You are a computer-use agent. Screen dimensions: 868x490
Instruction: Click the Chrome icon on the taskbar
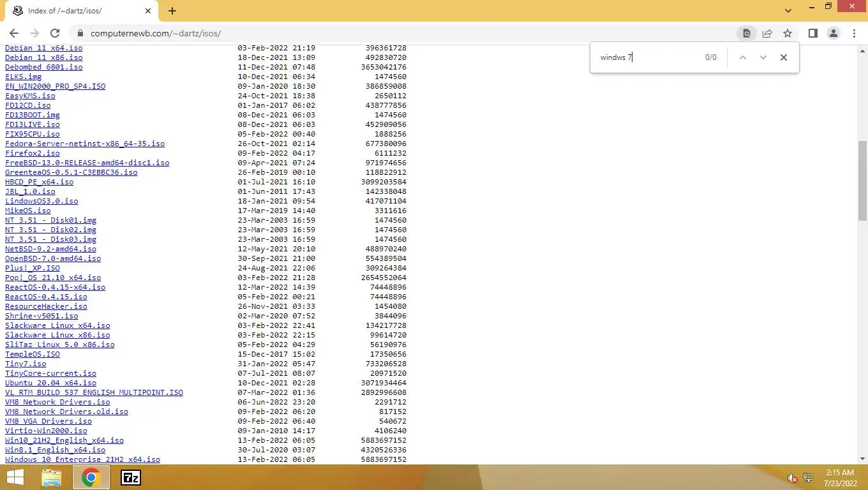coord(91,477)
